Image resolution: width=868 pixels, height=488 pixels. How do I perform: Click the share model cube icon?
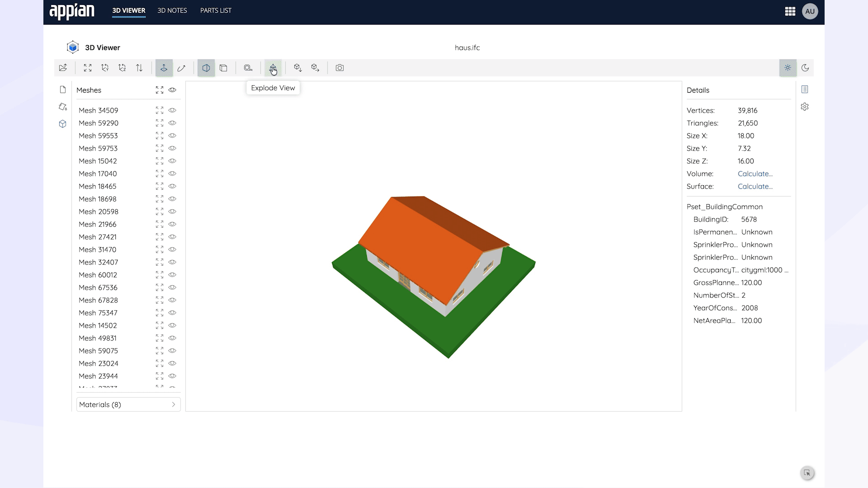(315, 68)
